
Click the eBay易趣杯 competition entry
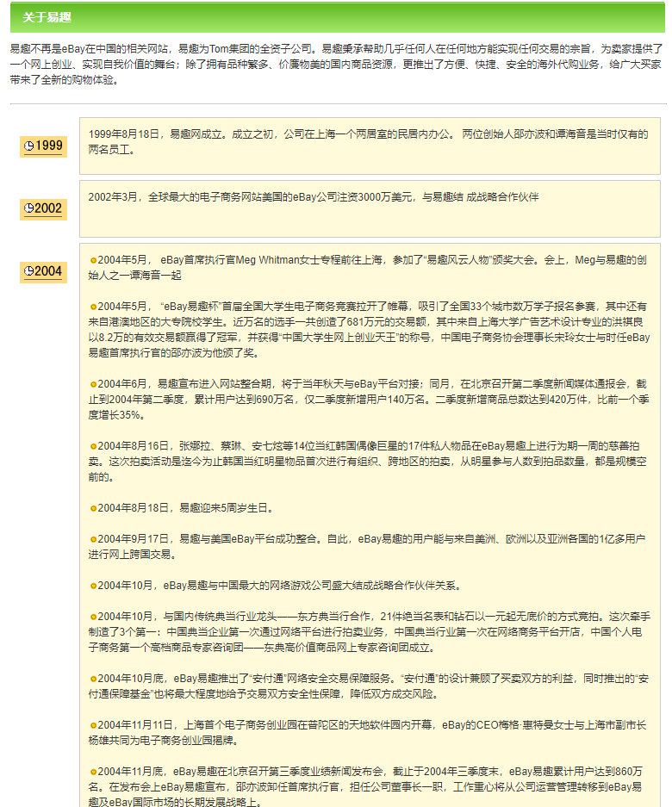click(x=370, y=330)
